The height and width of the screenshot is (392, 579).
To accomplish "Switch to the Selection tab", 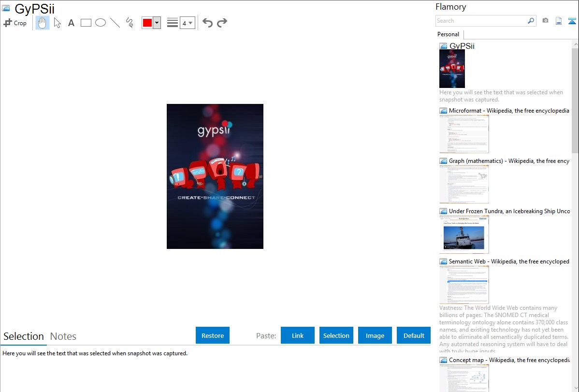I will pos(24,336).
